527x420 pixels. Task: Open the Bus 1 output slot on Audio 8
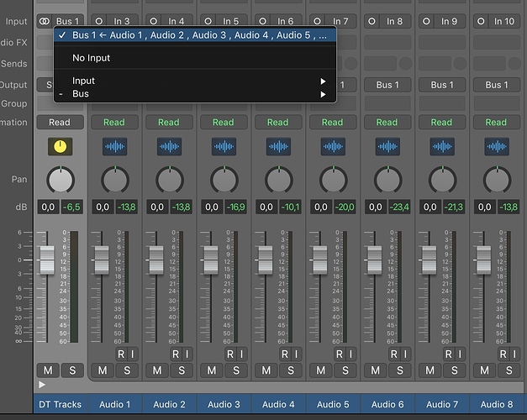point(496,85)
